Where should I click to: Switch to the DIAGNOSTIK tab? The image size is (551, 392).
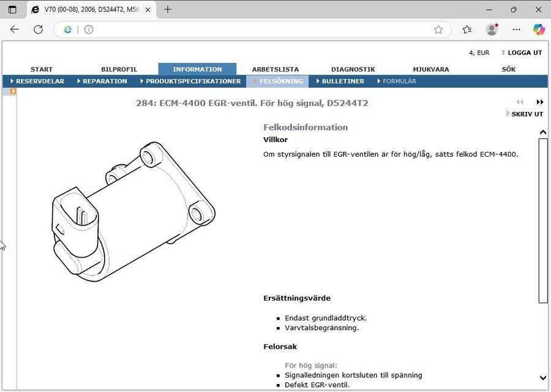pyautogui.click(x=353, y=69)
